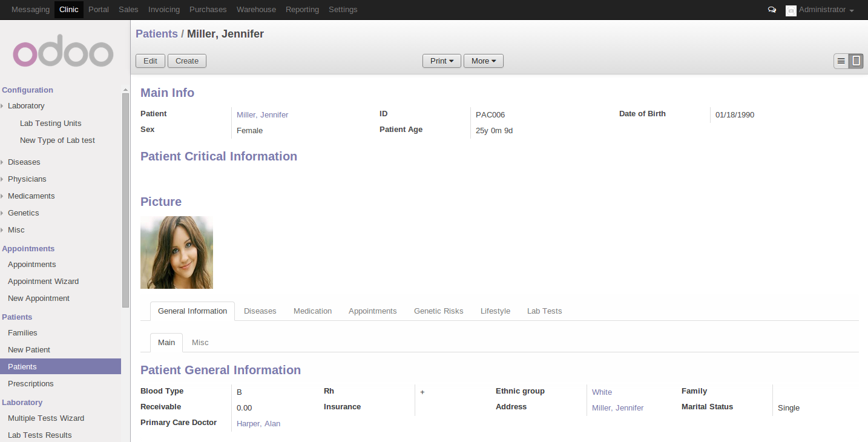868x442 pixels.
Task: Click the patient ID value PAC006
Action: click(490, 115)
